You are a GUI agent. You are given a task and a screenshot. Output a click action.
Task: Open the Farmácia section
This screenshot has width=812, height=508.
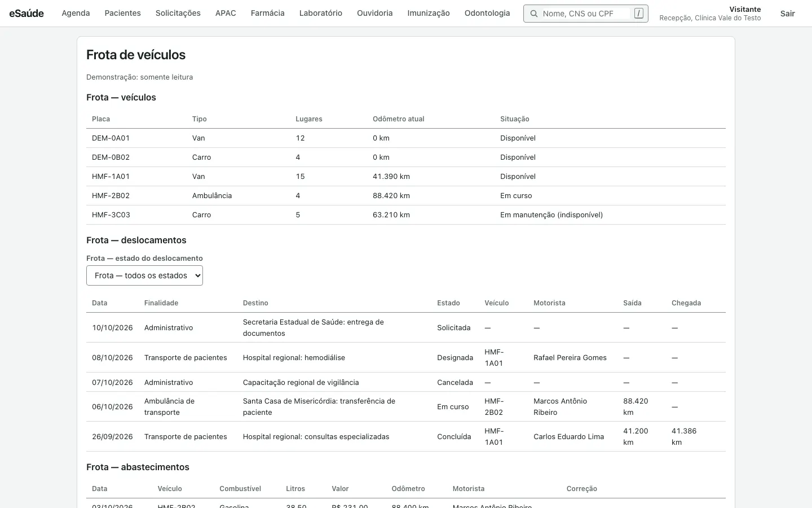[268, 14]
